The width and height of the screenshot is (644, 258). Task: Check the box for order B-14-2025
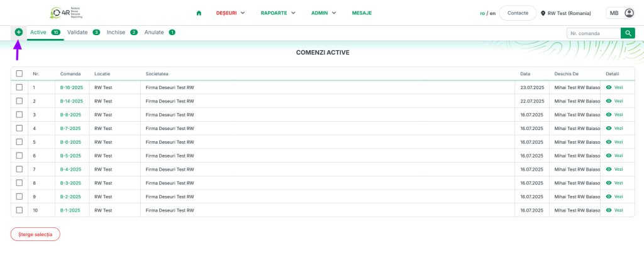tap(19, 101)
